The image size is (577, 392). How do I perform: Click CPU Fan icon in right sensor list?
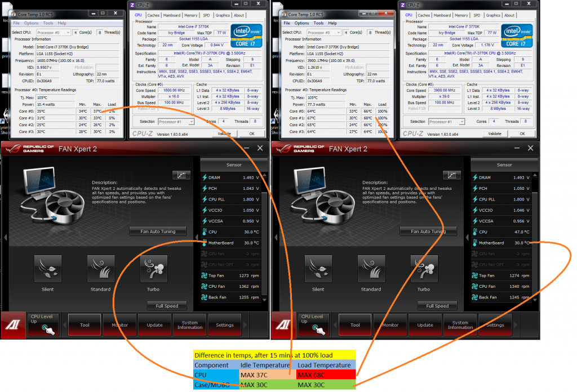click(x=475, y=286)
